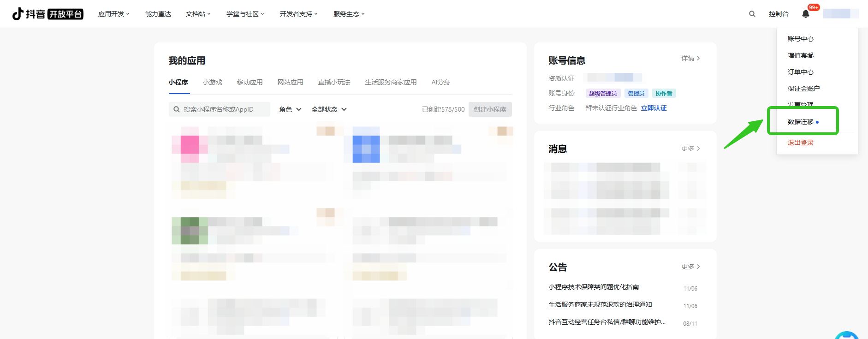Open 详情 in account info card

[x=690, y=58]
